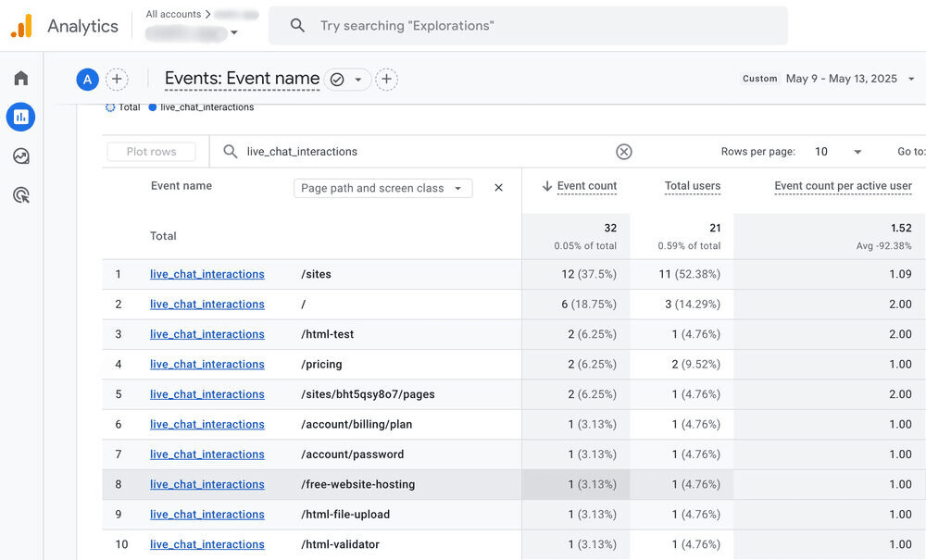The width and height of the screenshot is (926, 560).
Task: Select the All Users segment A badge
Action: [x=87, y=80]
